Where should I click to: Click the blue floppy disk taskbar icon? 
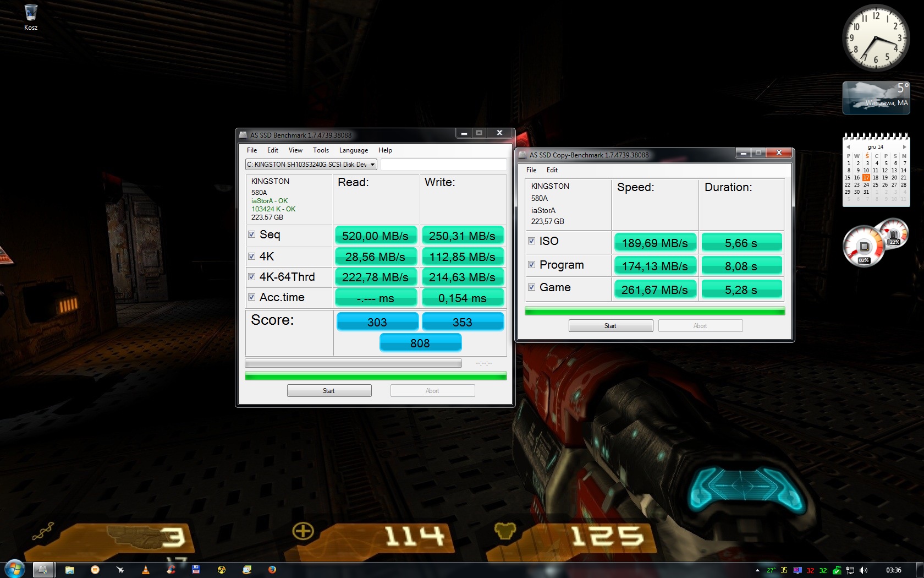tap(196, 570)
